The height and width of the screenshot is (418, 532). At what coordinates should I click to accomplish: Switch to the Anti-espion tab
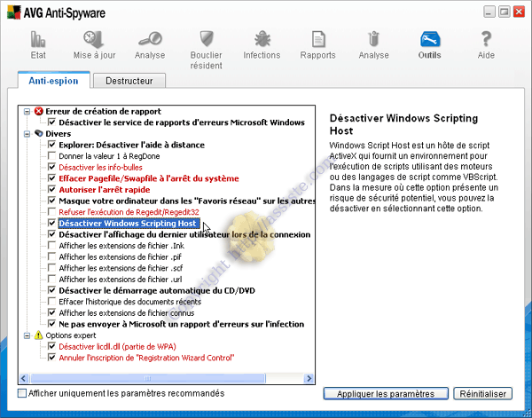click(x=53, y=81)
